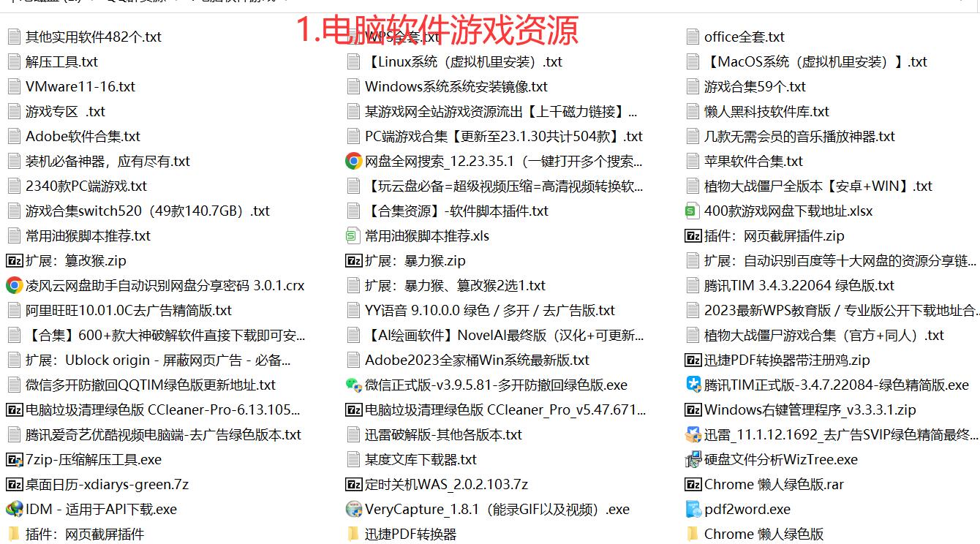The image size is (980, 544).
Task: Open the 插件：网页截屏插件 folder
Action: click(84, 534)
